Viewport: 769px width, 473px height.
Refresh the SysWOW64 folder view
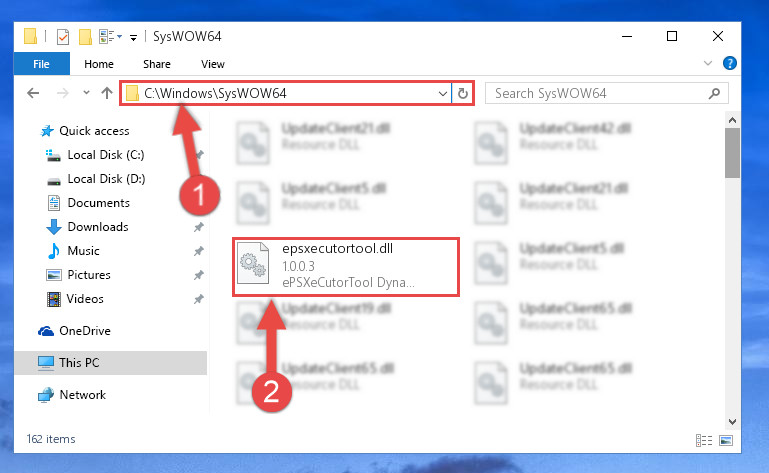462,93
